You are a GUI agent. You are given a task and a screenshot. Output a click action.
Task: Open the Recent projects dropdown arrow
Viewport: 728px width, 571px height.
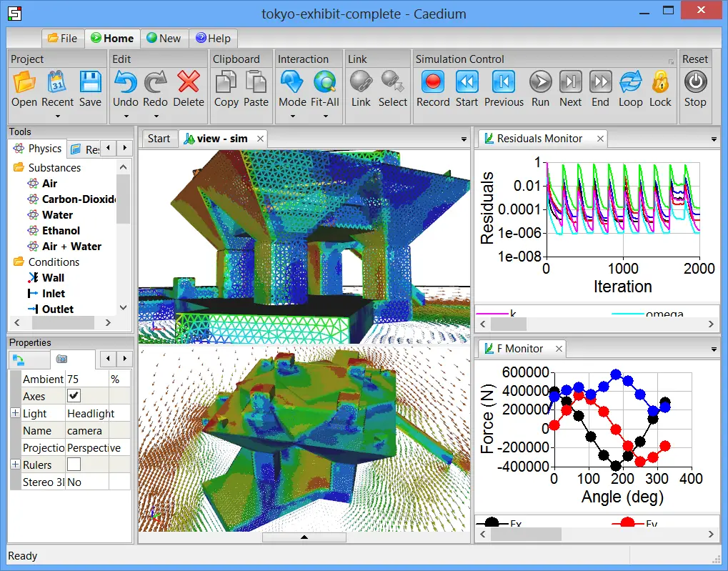57,116
